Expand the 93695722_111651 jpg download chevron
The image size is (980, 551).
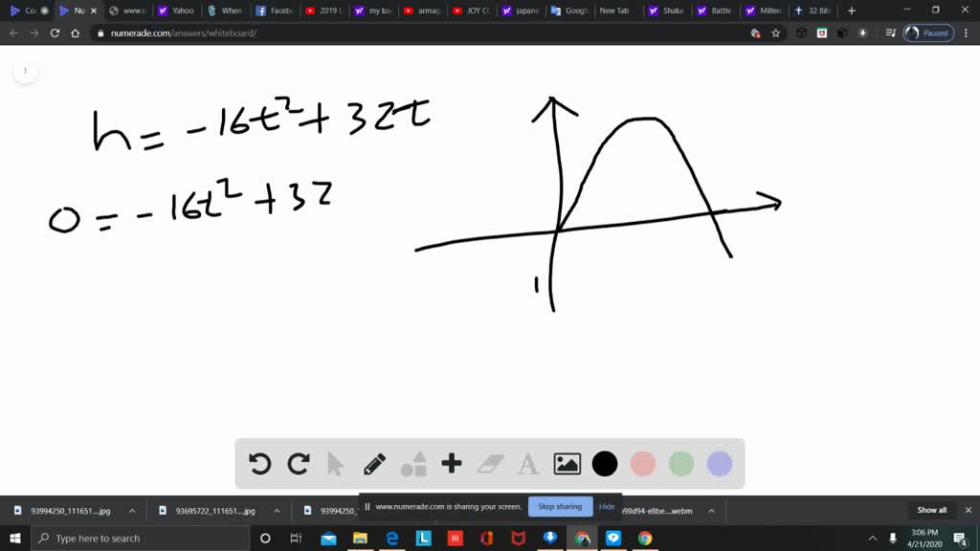(x=277, y=510)
